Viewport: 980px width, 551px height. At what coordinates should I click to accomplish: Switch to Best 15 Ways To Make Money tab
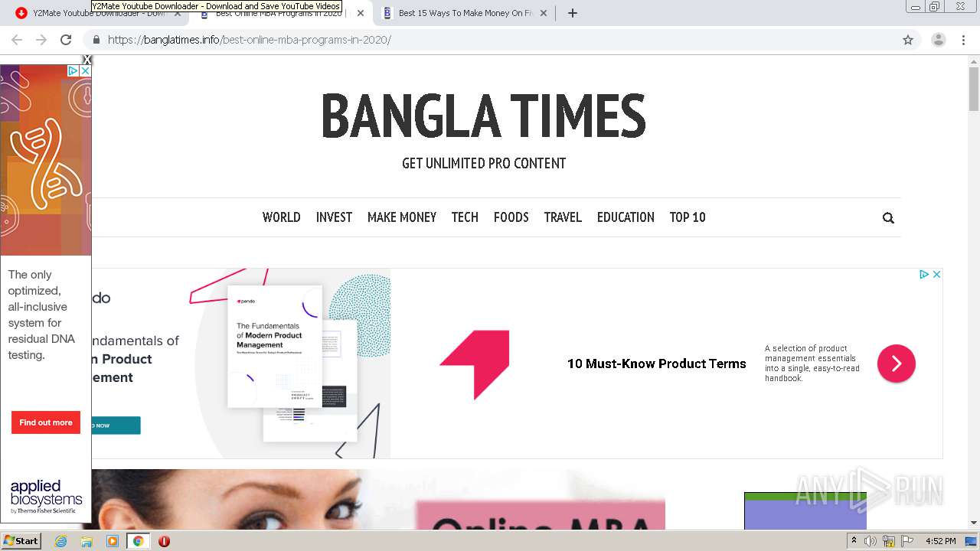[465, 13]
